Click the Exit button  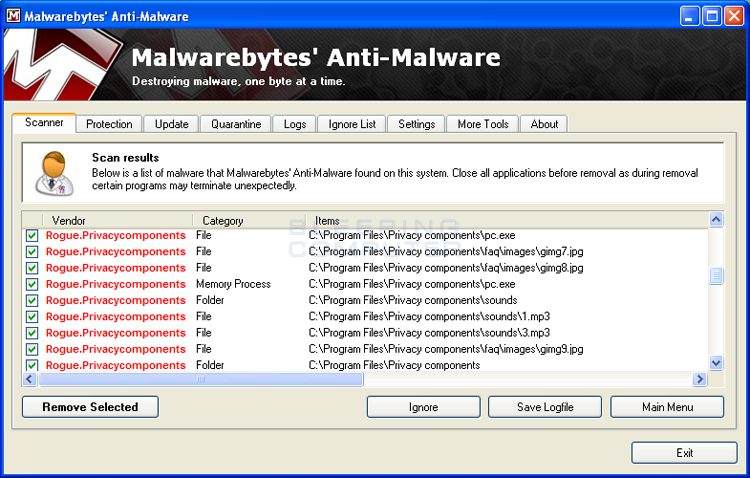684,453
